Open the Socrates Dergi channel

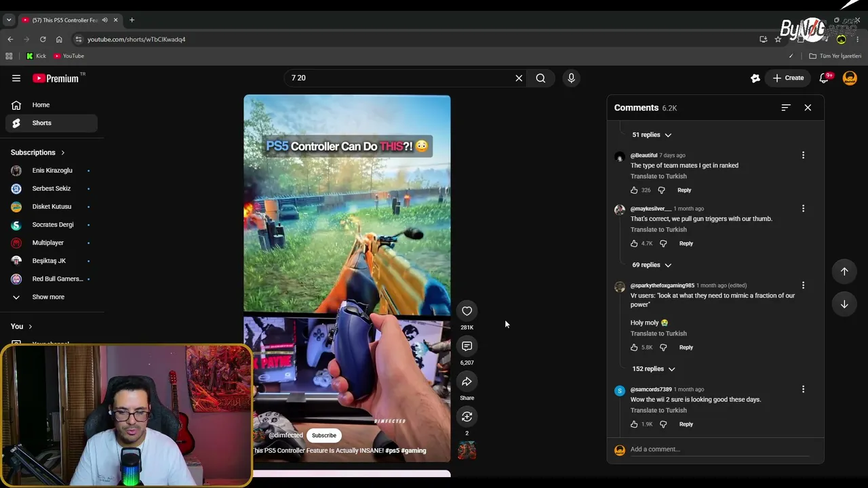pyautogui.click(x=52, y=225)
